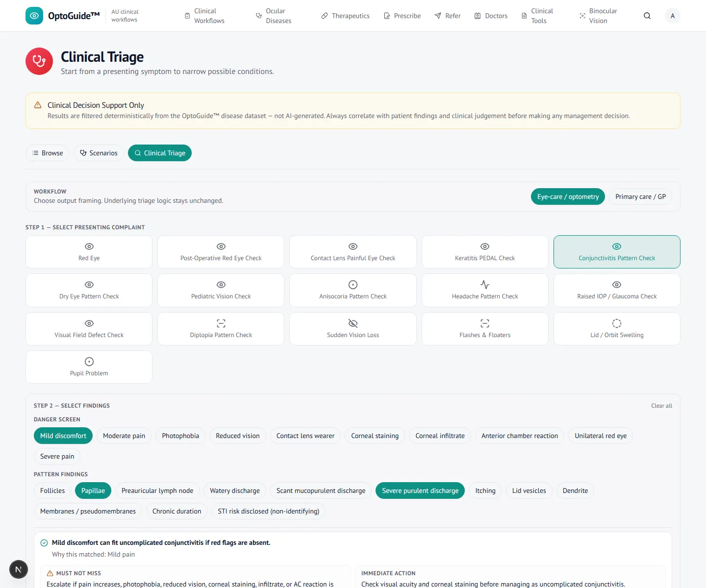The image size is (706, 588).
Task: Choose Primary care / GP workflow framing
Action: [x=640, y=196]
